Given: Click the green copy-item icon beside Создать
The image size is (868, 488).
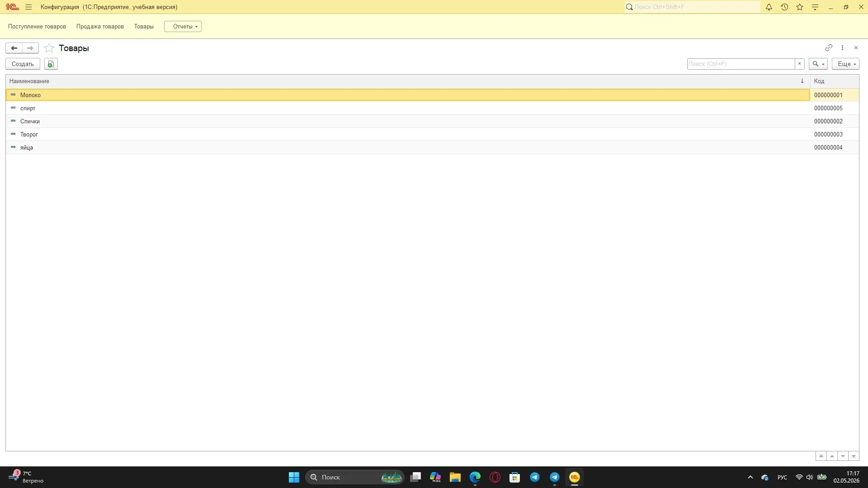Looking at the screenshot, I should (x=51, y=64).
